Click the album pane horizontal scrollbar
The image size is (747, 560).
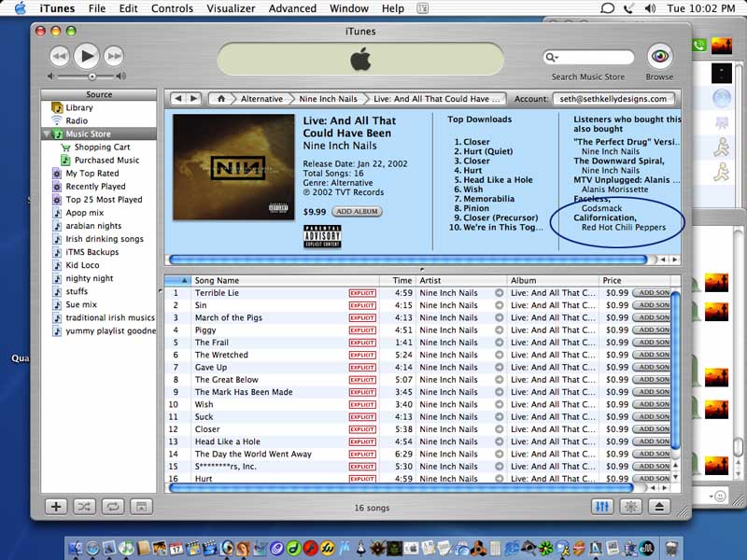pos(408,259)
